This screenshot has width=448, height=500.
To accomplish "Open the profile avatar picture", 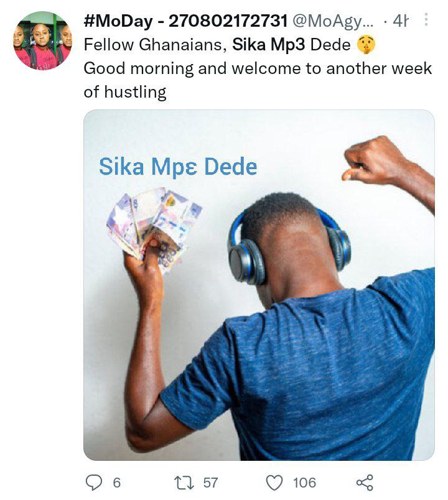I will pyautogui.click(x=42, y=40).
